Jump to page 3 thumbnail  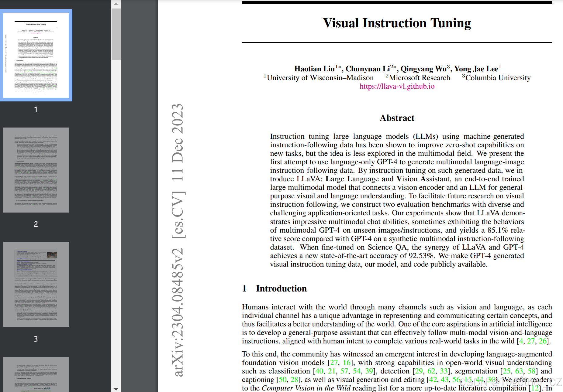click(36, 285)
